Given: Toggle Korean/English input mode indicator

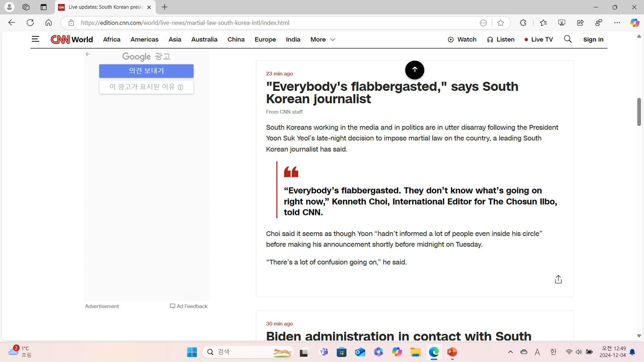Looking at the screenshot, I should click(553, 352).
